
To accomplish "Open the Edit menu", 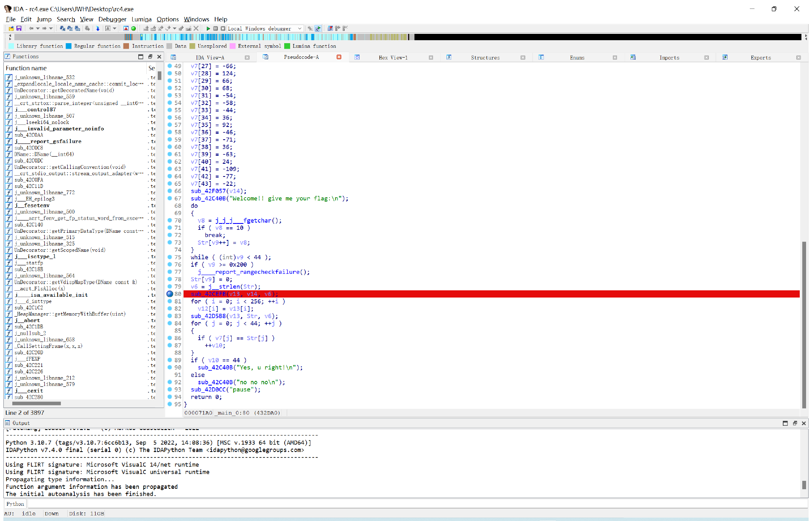I will 26,19.
